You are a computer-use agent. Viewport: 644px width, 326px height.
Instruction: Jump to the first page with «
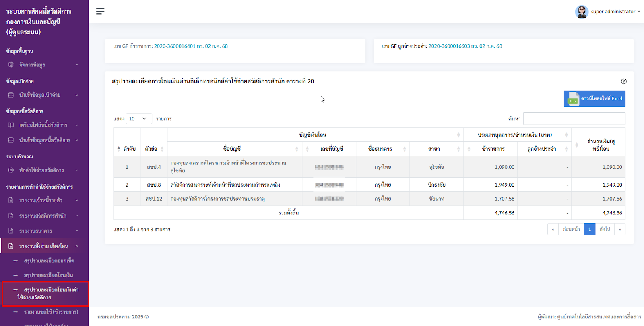point(553,229)
